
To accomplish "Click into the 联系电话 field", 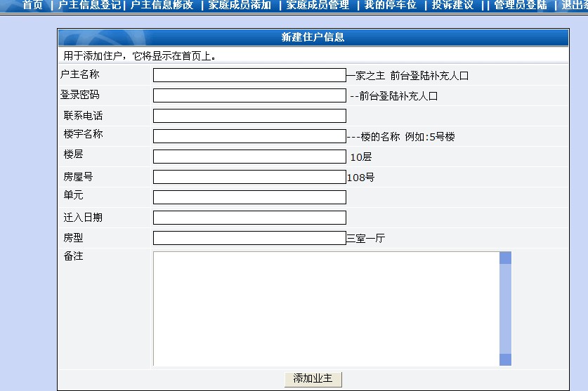I will [x=249, y=116].
